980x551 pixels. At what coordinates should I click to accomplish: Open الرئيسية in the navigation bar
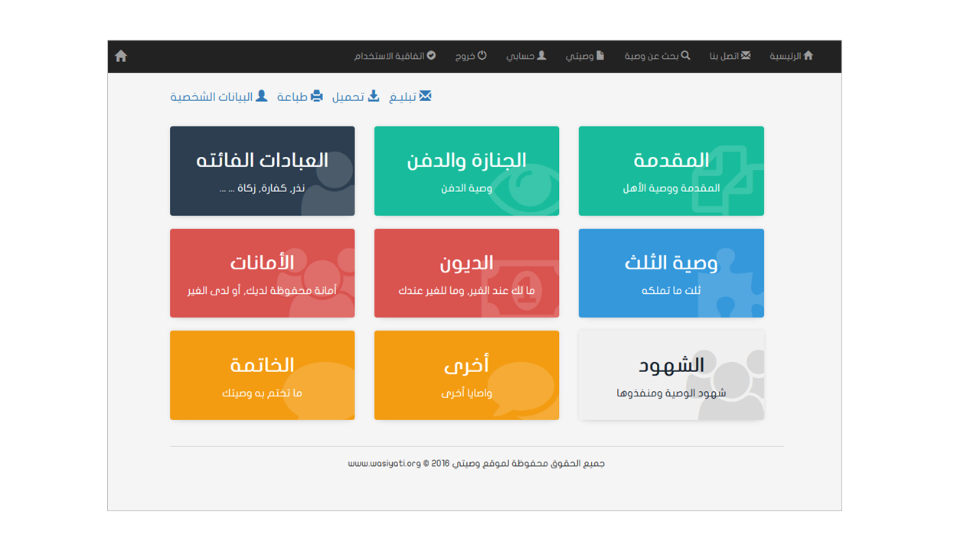(791, 56)
